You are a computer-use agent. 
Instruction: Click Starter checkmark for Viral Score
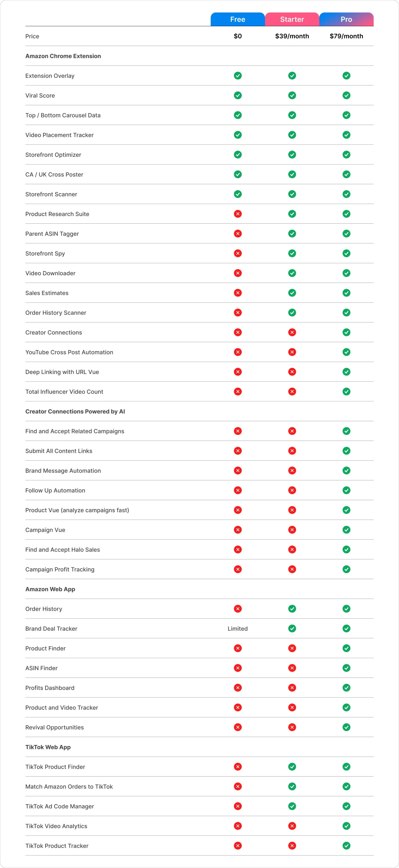pyautogui.click(x=292, y=95)
